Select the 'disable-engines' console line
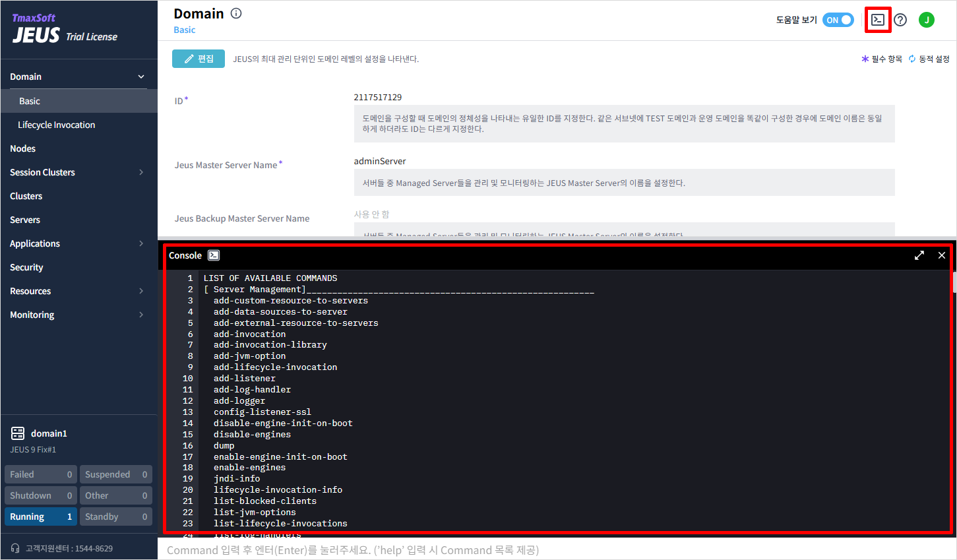Screen dimensions: 957x560 [x=252, y=435]
